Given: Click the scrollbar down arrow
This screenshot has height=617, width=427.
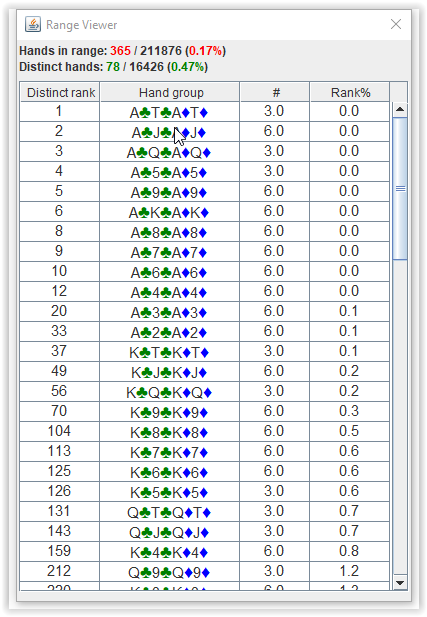Looking at the screenshot, I should click(400, 582).
